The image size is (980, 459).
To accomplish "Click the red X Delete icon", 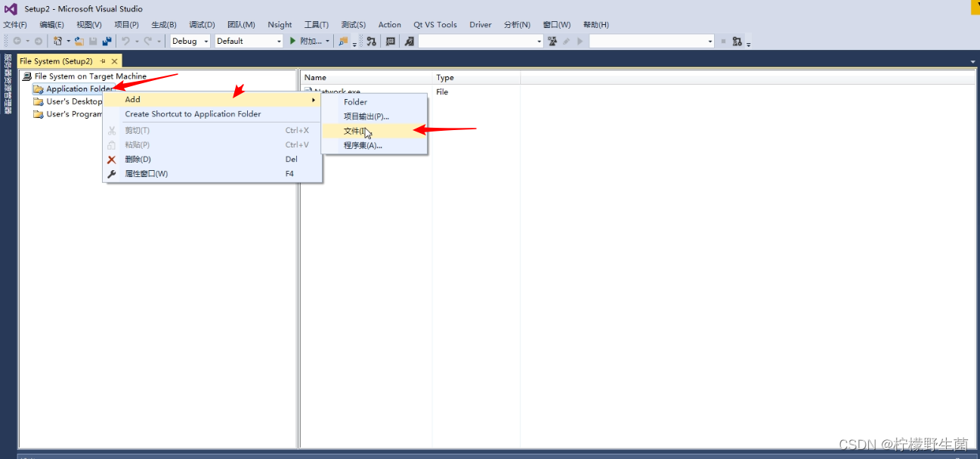I will [112, 160].
